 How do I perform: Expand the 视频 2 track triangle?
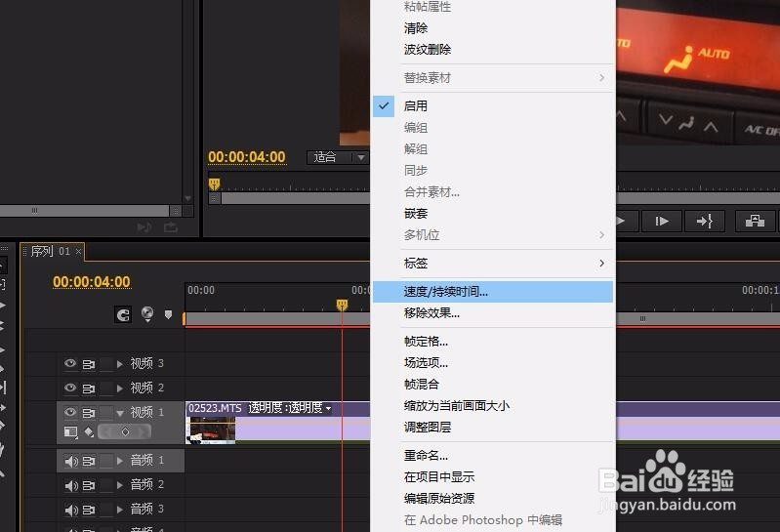(119, 389)
